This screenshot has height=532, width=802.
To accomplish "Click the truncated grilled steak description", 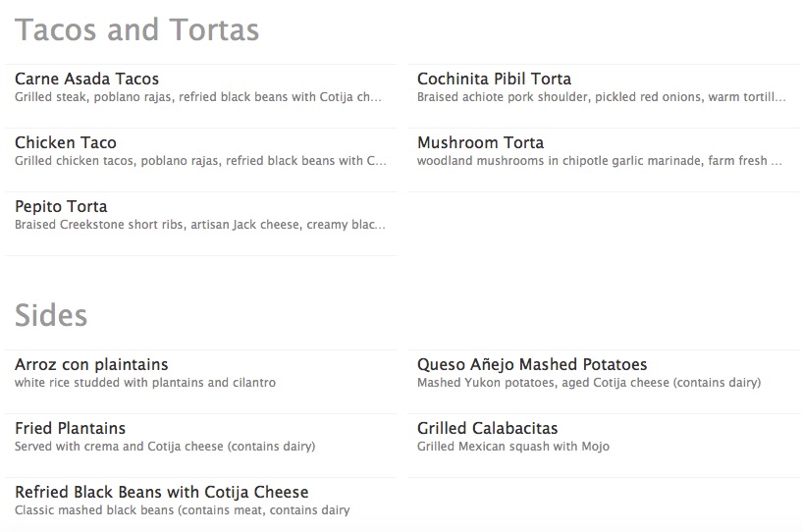I will click(197, 98).
